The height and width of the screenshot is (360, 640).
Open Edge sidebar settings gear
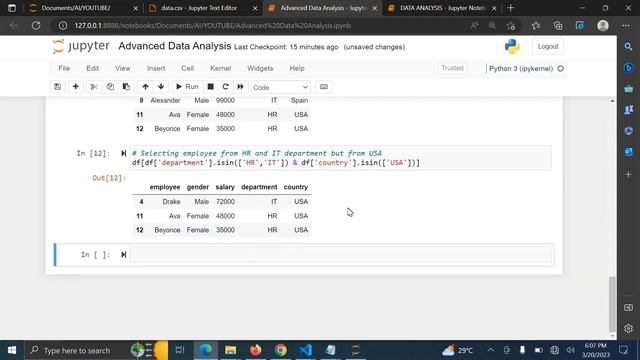[x=629, y=328]
